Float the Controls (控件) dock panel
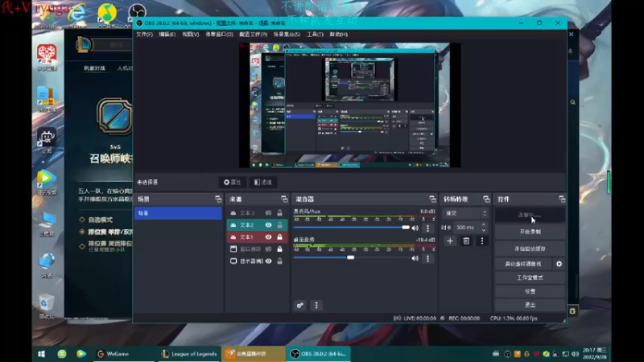644x362 pixels. pos(562,199)
